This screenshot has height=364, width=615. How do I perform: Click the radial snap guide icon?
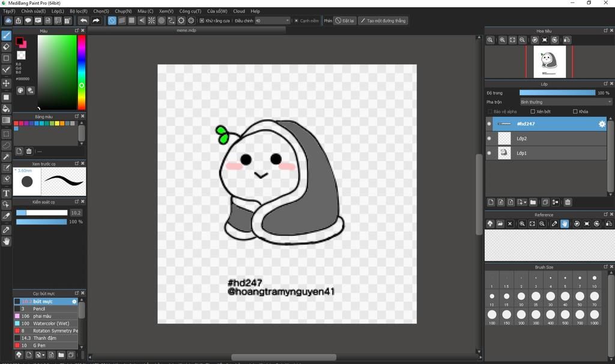coord(151,20)
